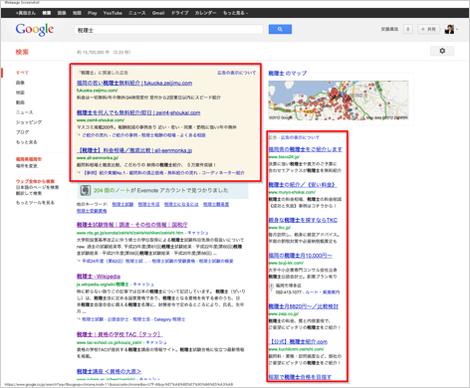Click the profile avatar photo

coord(449,29)
